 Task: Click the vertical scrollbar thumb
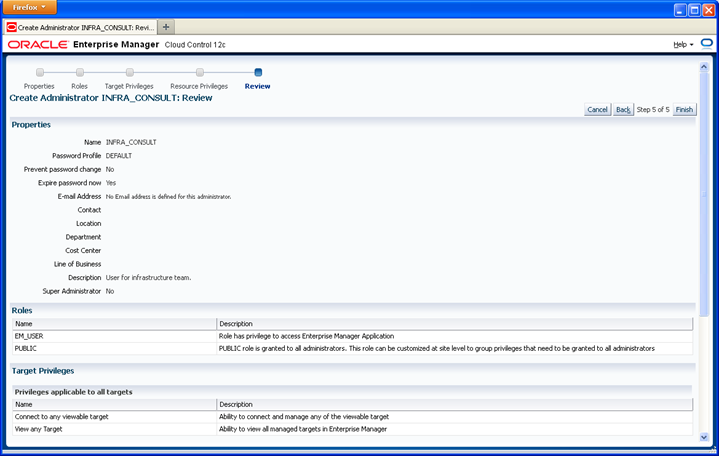click(704, 194)
